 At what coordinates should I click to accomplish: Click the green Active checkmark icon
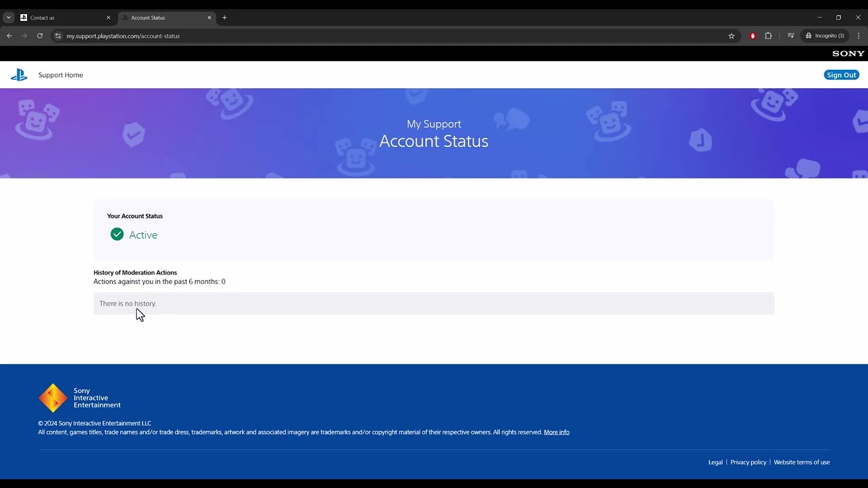coord(117,235)
